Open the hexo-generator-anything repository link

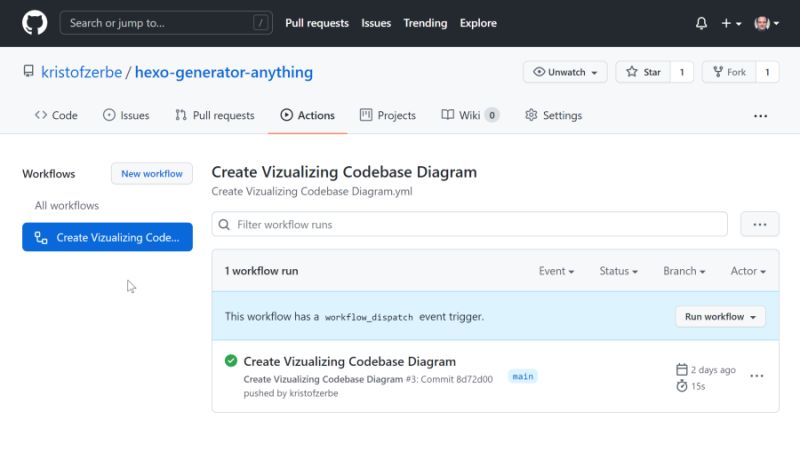click(223, 72)
